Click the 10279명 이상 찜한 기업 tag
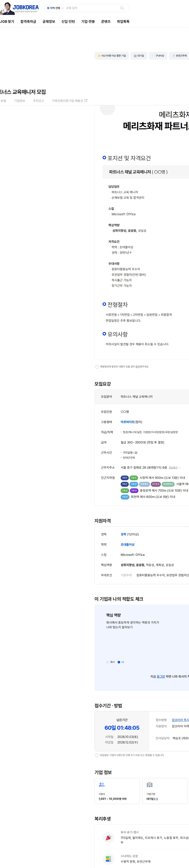The height and width of the screenshot is (868, 189). tap(112, 56)
